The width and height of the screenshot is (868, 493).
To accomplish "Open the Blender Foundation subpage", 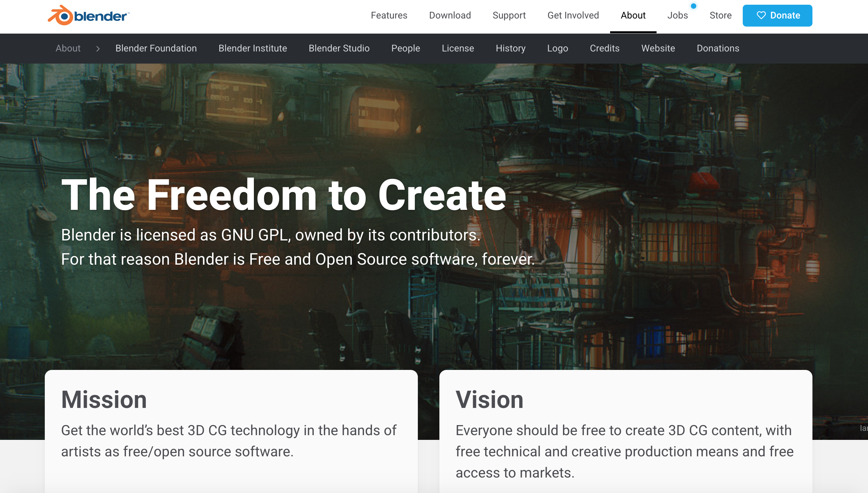I will pos(156,48).
